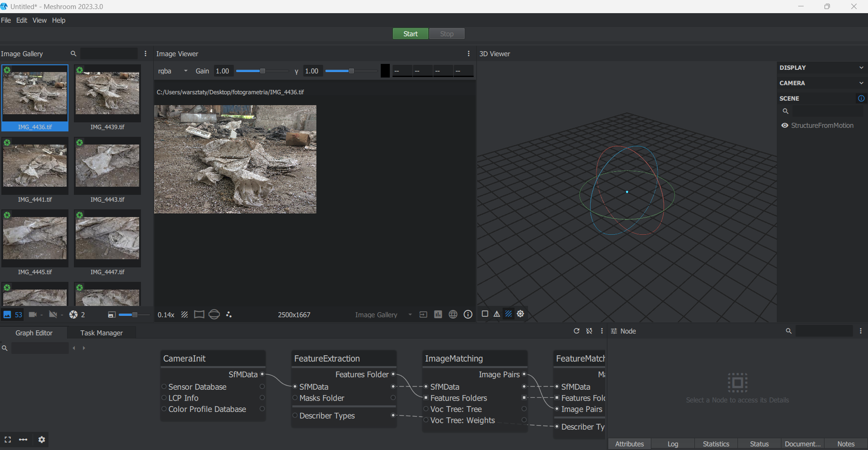Toggle features display dots icon
Screen dimensions: 868x450
tap(229, 315)
